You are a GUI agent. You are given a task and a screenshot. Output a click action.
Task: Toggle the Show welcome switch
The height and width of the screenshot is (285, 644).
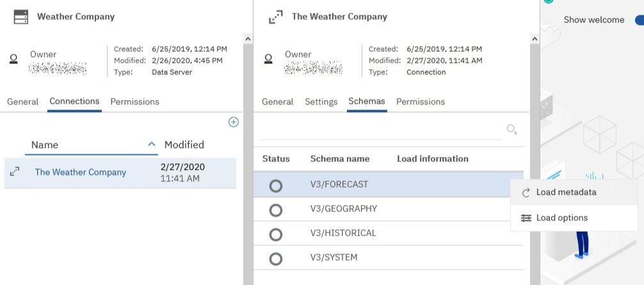[x=639, y=20]
